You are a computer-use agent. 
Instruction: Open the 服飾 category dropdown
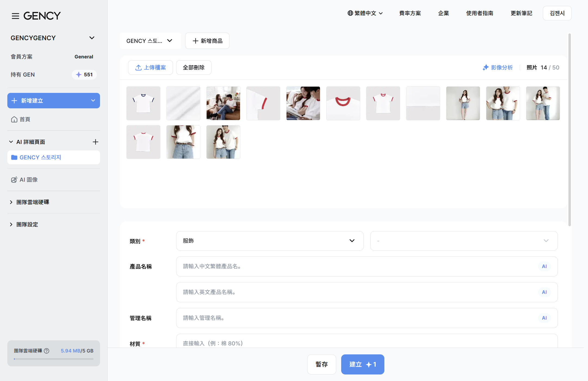tap(270, 241)
